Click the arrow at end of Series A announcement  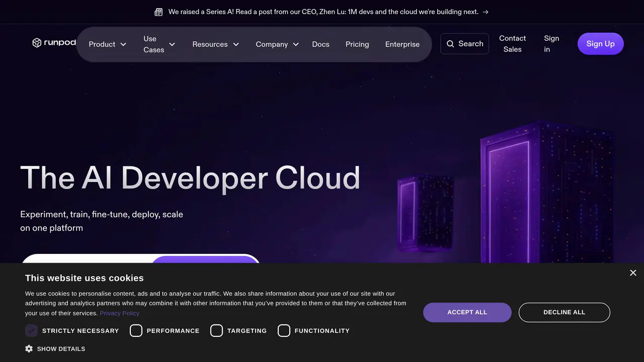coord(486,12)
